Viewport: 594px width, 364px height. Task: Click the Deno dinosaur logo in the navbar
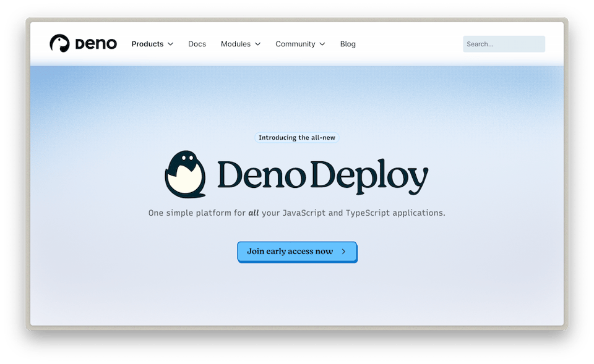click(x=59, y=43)
